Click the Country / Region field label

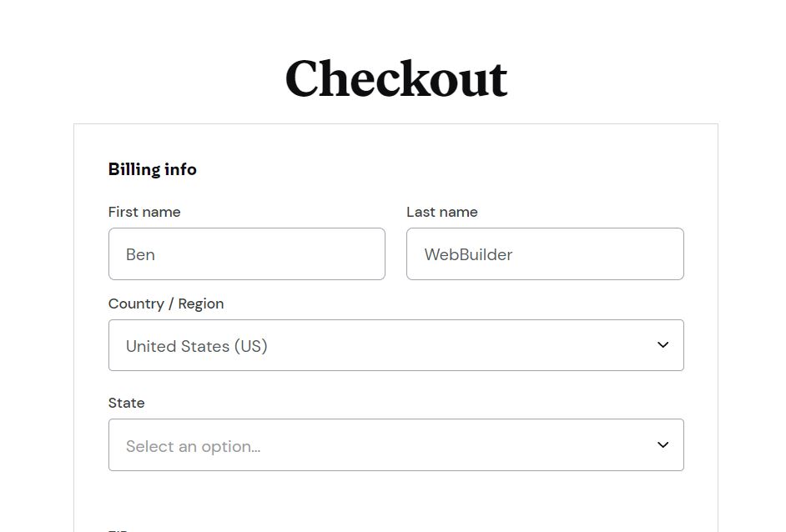coord(166,304)
